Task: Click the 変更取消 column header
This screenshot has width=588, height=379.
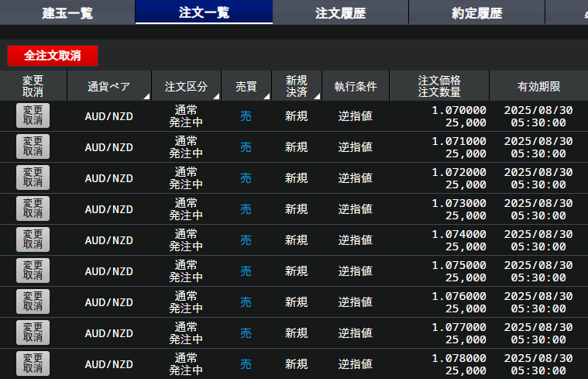Action: tap(33, 86)
